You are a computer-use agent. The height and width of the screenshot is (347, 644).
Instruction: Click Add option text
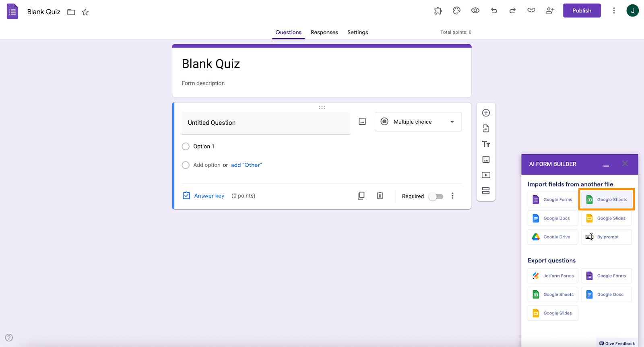tap(207, 165)
